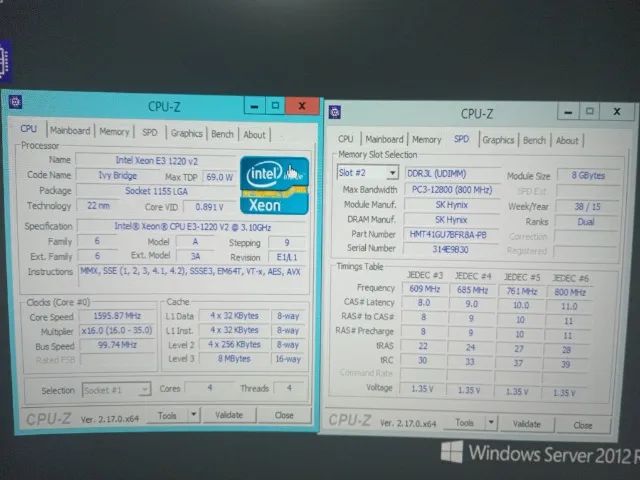Screen dimensions: 640x480
Task: Minimize the left CPU-Z window
Action: point(254,106)
